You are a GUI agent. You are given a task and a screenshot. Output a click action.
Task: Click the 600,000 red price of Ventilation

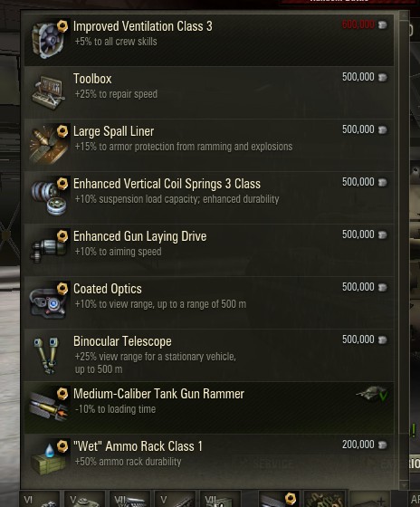(x=358, y=24)
